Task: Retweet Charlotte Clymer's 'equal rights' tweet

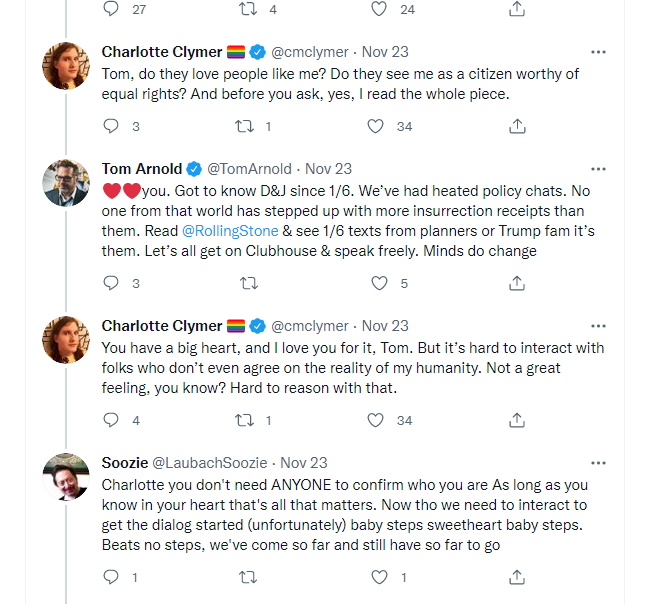Action: tap(243, 127)
